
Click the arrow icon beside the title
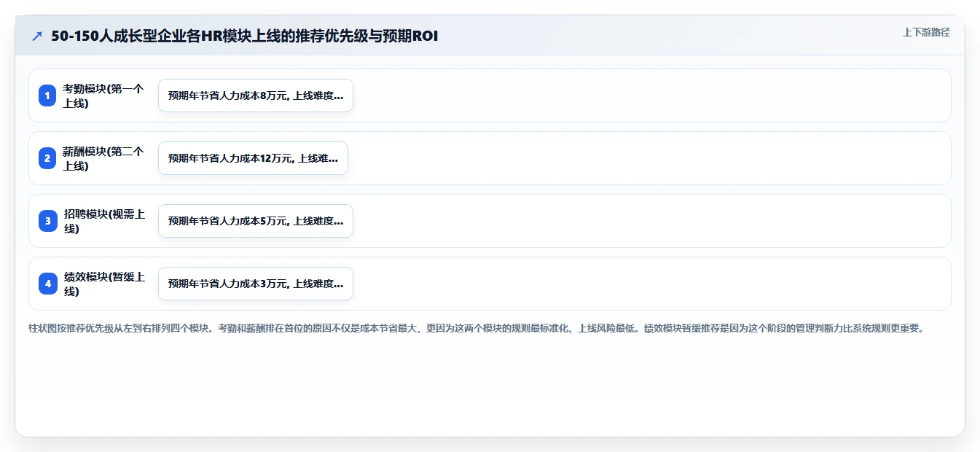[x=37, y=36]
